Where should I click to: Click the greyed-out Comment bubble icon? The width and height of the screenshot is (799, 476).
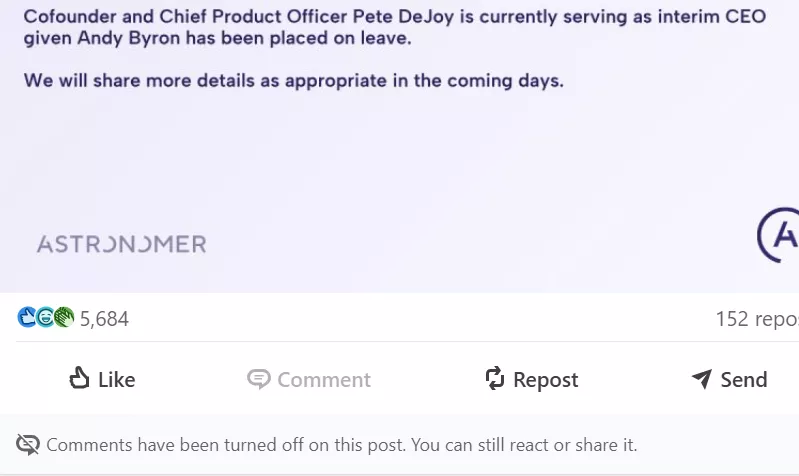click(x=259, y=379)
